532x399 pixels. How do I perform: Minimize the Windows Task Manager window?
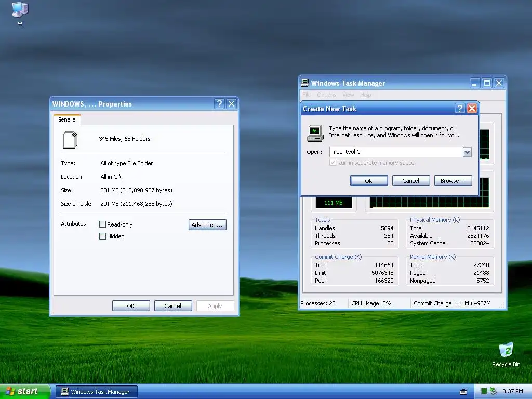pos(475,83)
